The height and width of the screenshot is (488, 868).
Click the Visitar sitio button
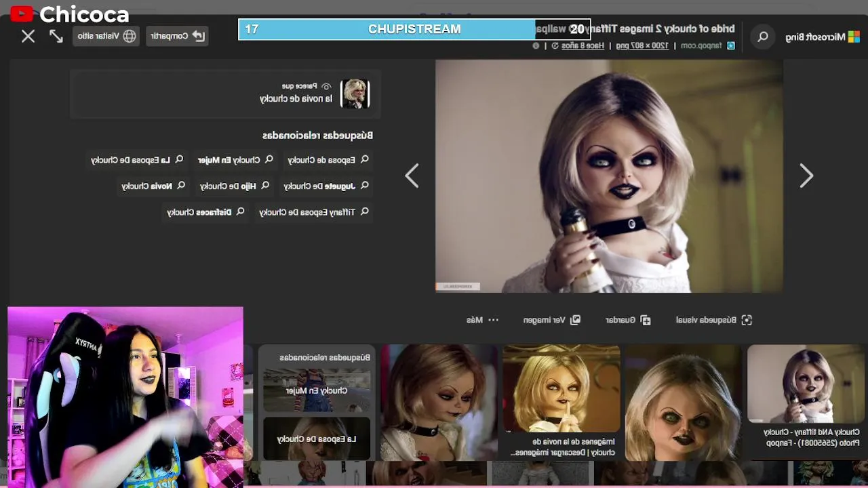[x=106, y=36]
